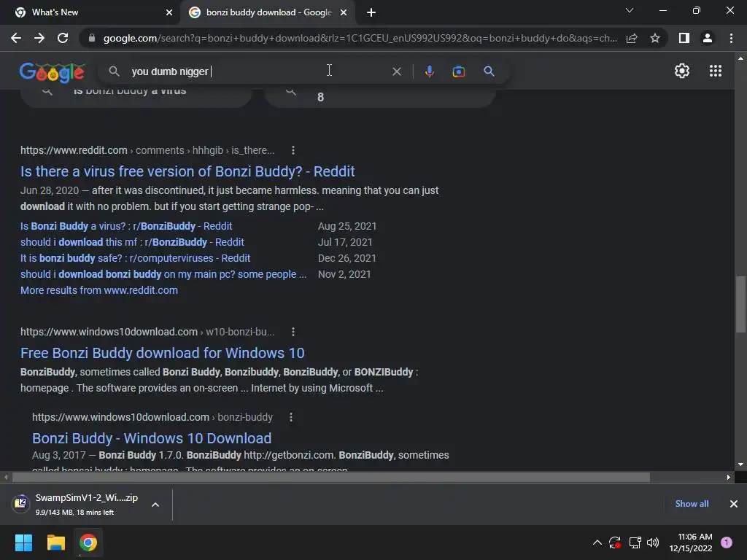The image size is (747, 560).
Task: Click the address bar URL
Action: [x=360, y=38]
